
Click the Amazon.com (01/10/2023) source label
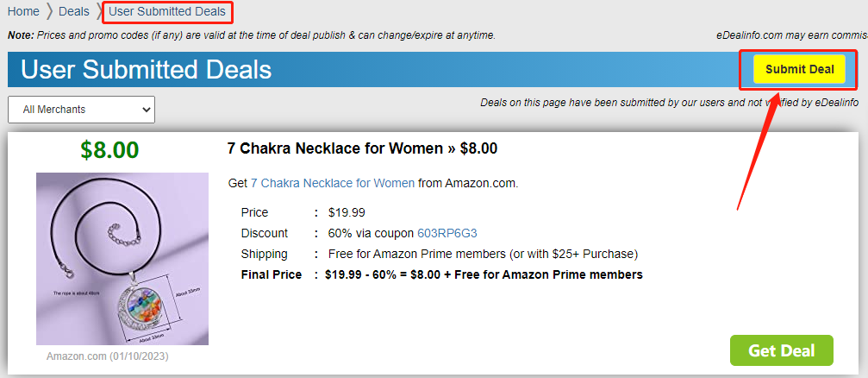(109, 356)
